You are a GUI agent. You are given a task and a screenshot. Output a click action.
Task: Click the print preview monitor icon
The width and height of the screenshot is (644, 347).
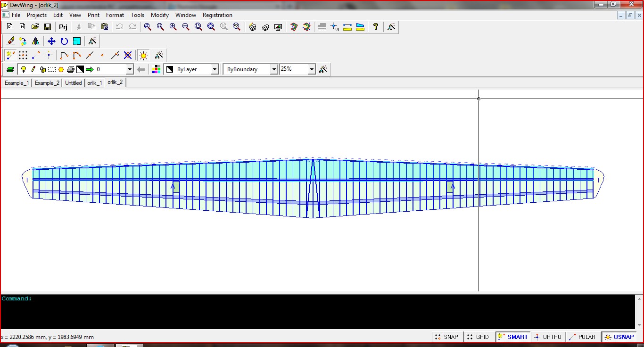(278, 27)
